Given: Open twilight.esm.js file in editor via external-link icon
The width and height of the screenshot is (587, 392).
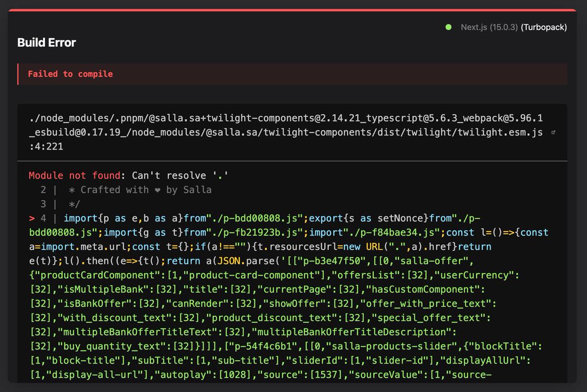Looking at the screenshot, I should coord(553,132).
